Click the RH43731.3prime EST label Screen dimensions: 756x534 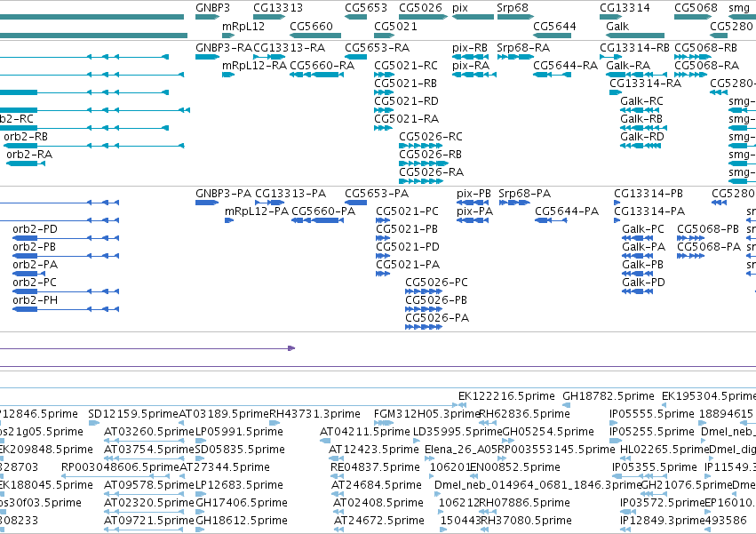(314, 414)
